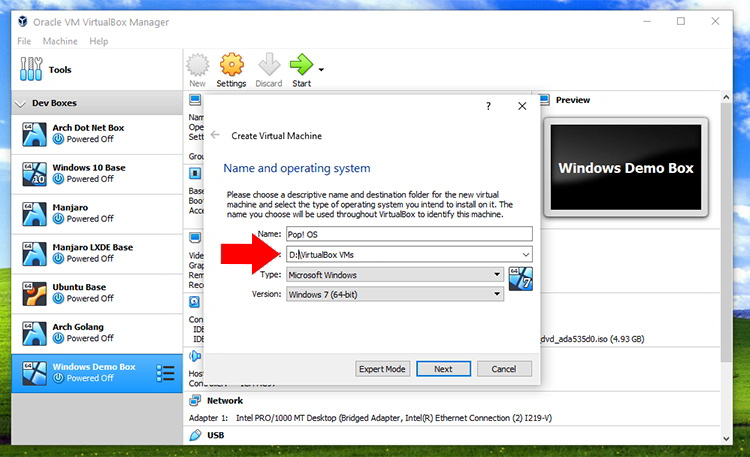Open the Version dropdown Windows 7 (64-bit)
This screenshot has width=750, height=457.
(395, 294)
